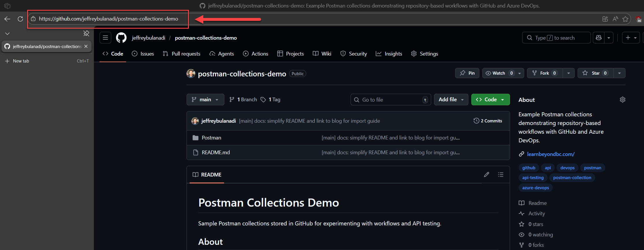Open the Actions tab
The width and height of the screenshot is (644, 250).
256,54
